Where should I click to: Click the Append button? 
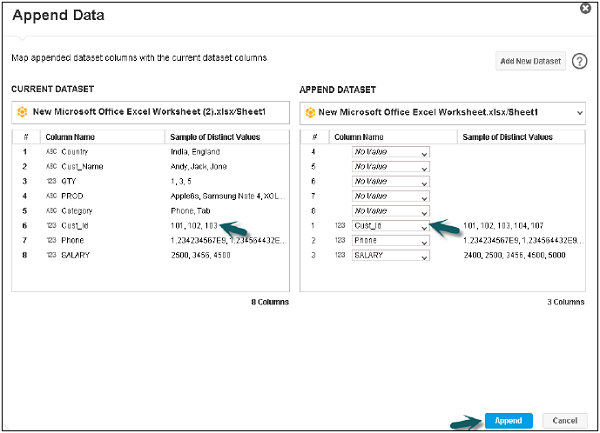point(508,421)
